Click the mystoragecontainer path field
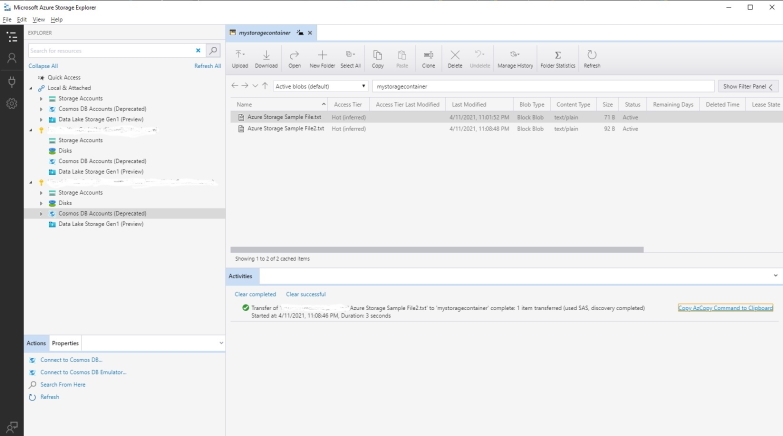 [x=543, y=86]
